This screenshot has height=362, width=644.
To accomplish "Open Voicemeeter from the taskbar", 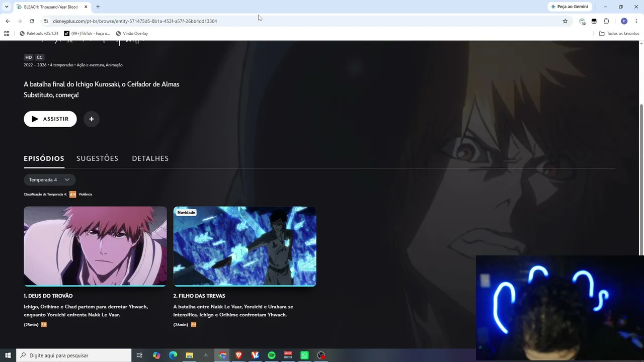I will [x=288, y=355].
